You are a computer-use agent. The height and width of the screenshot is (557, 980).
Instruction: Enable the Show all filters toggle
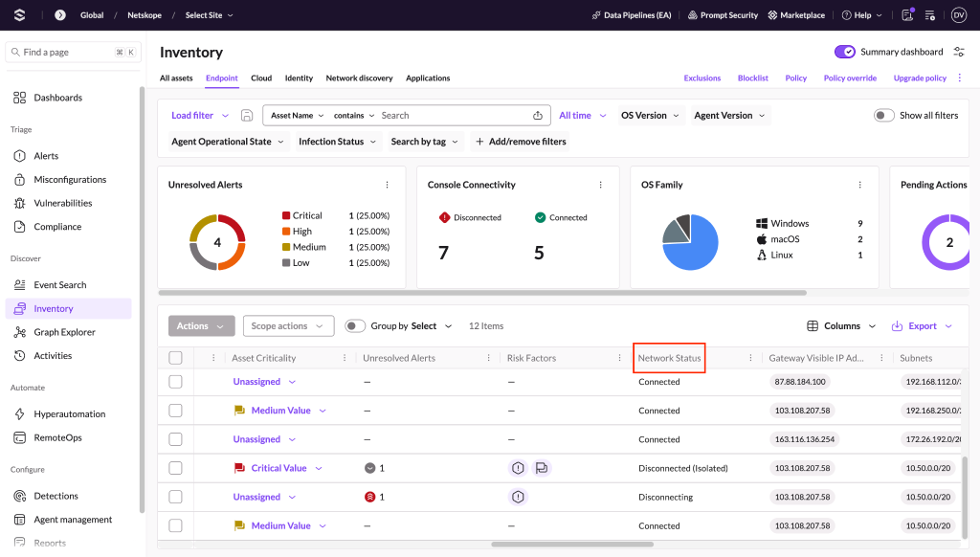pos(883,115)
